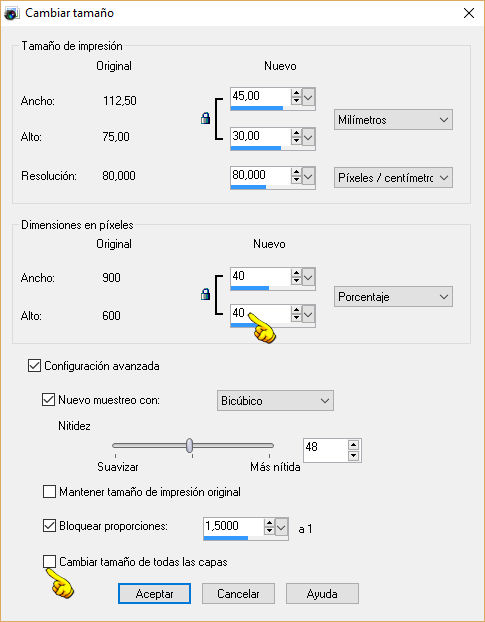
Task: Toggle Nuevo muestreo con checkbox
Action: tap(48, 399)
